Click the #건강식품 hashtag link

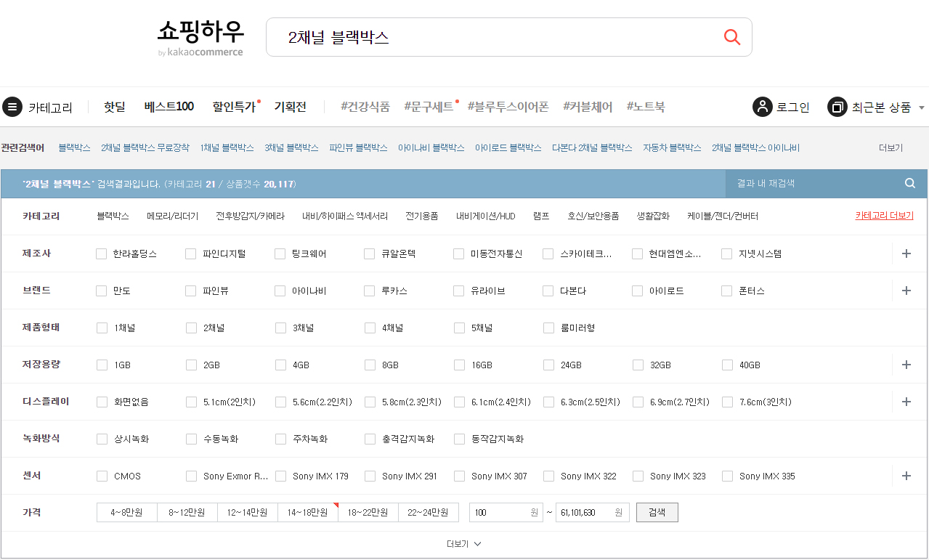coord(365,107)
